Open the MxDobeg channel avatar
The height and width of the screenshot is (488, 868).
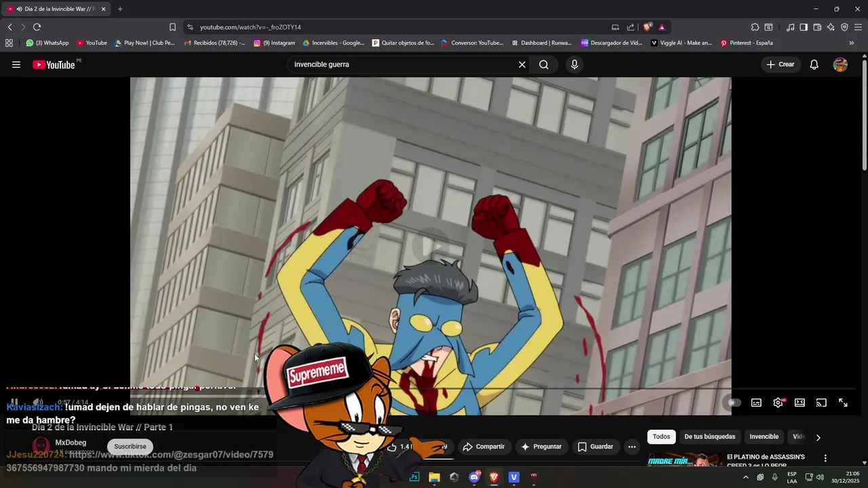click(x=41, y=447)
